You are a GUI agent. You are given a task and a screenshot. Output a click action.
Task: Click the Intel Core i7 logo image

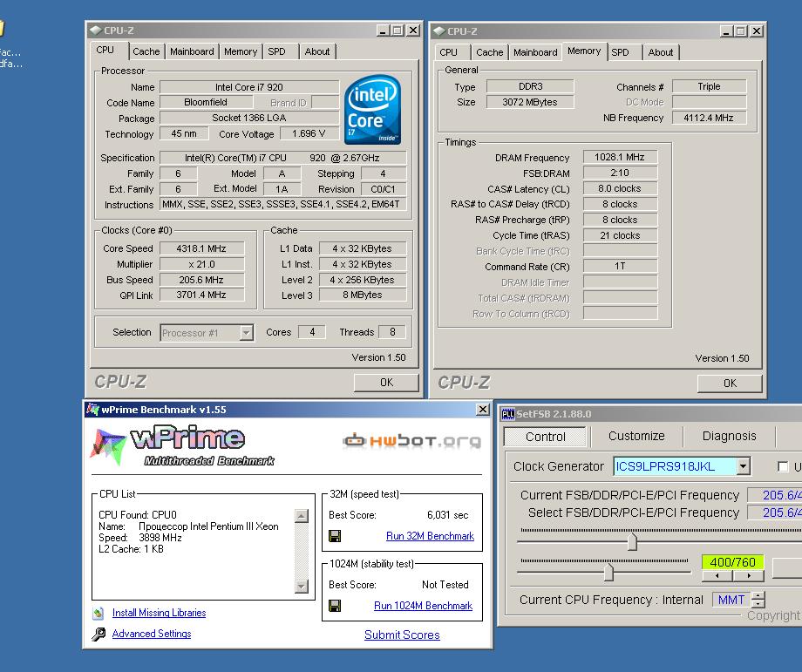372,110
